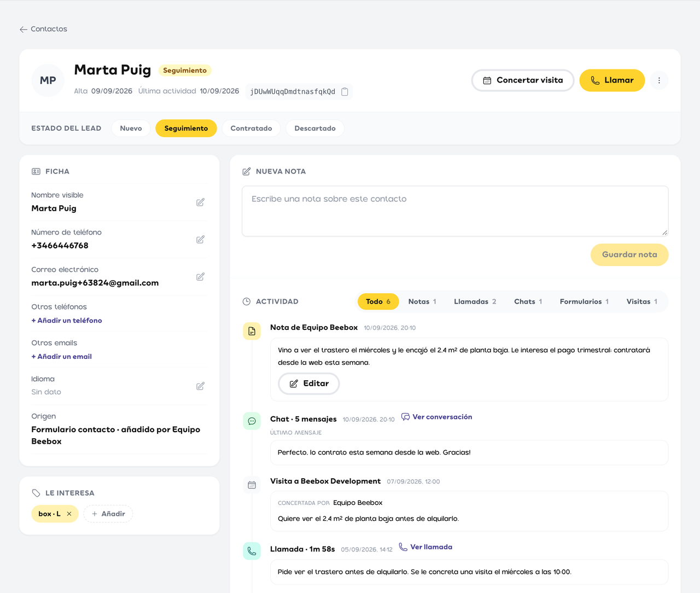Open Ver llamada link
Image resolution: width=700 pixels, height=593 pixels.
(x=425, y=547)
